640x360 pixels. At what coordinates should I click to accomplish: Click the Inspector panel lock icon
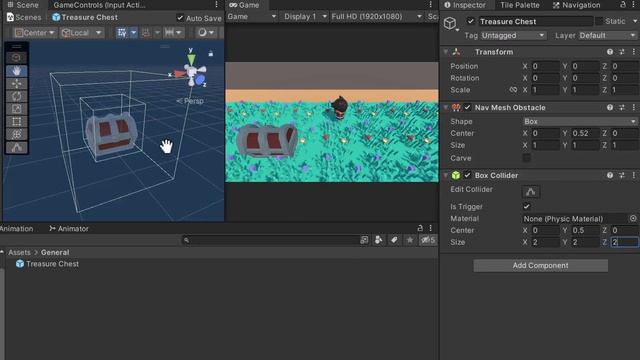623,4
